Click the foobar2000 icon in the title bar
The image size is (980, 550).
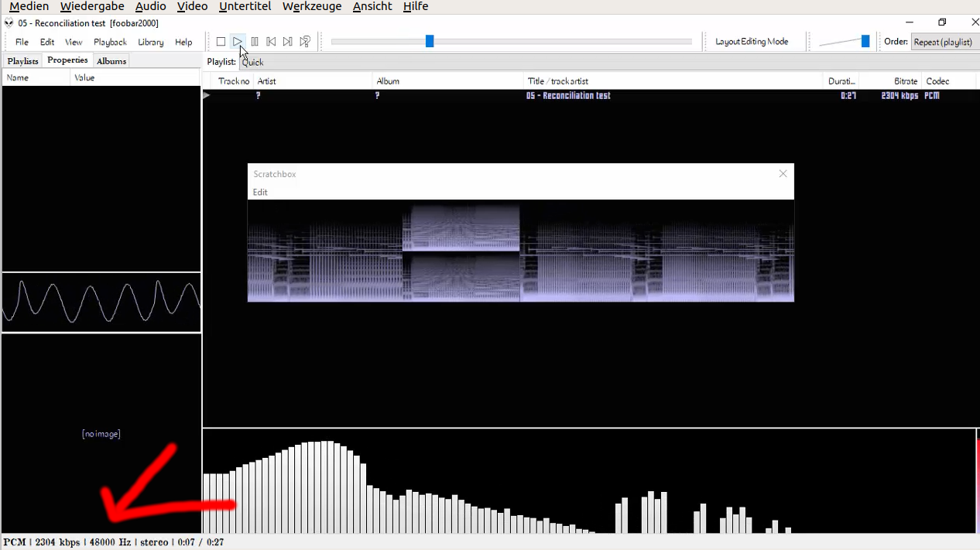7,23
